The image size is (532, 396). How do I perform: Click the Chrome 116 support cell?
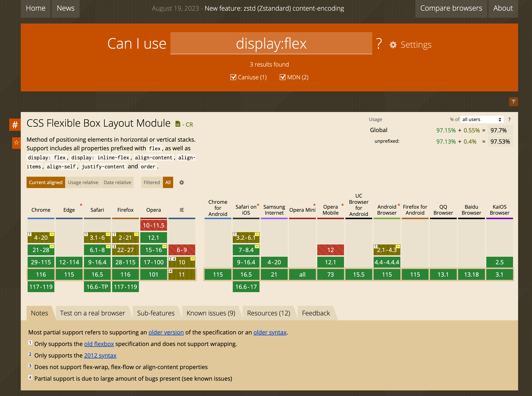[x=41, y=274]
